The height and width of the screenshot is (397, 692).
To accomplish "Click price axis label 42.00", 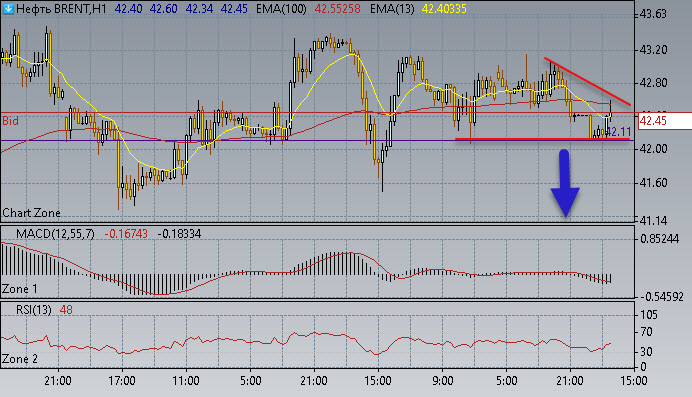I will pos(653,149).
